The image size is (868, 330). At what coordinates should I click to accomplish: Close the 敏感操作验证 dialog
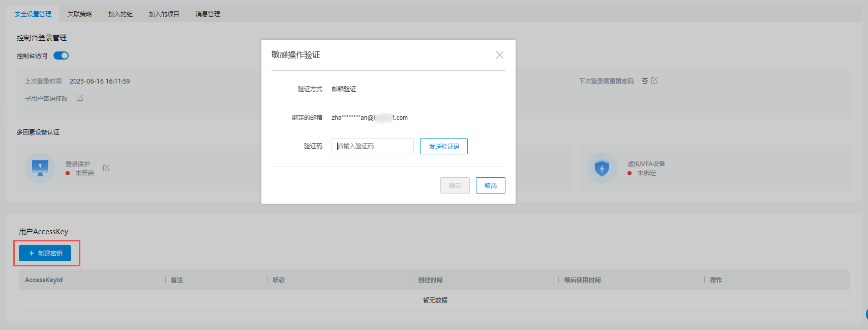pyautogui.click(x=499, y=55)
